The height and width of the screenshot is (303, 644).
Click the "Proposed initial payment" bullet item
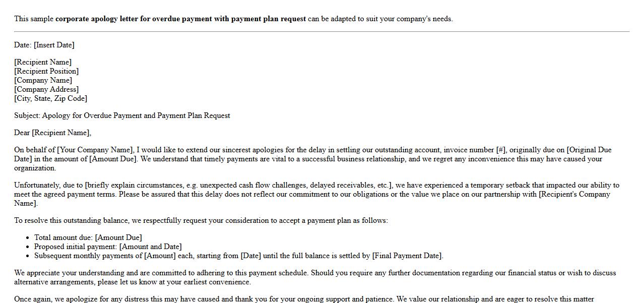pos(108,247)
